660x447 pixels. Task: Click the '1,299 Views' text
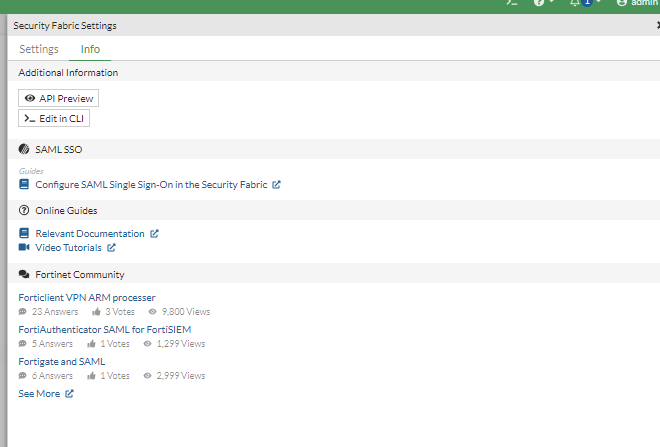181,344
